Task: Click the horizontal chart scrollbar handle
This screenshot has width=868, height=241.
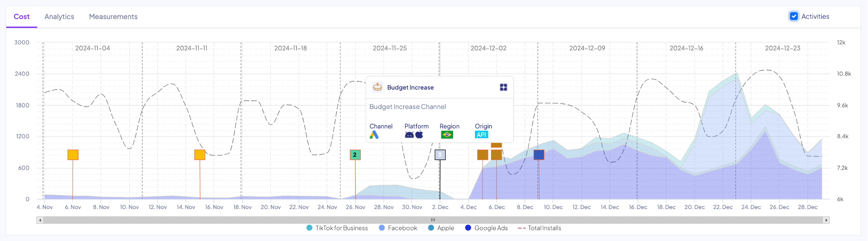Action: (433, 220)
